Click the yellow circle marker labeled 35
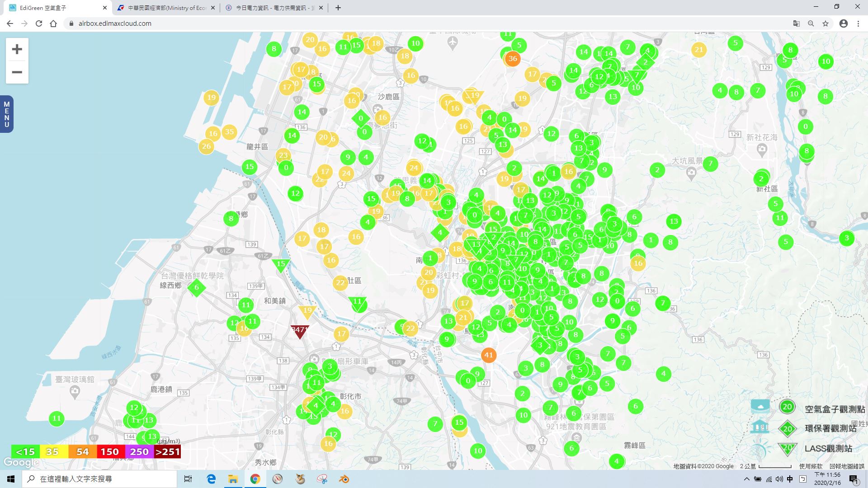 229,132
